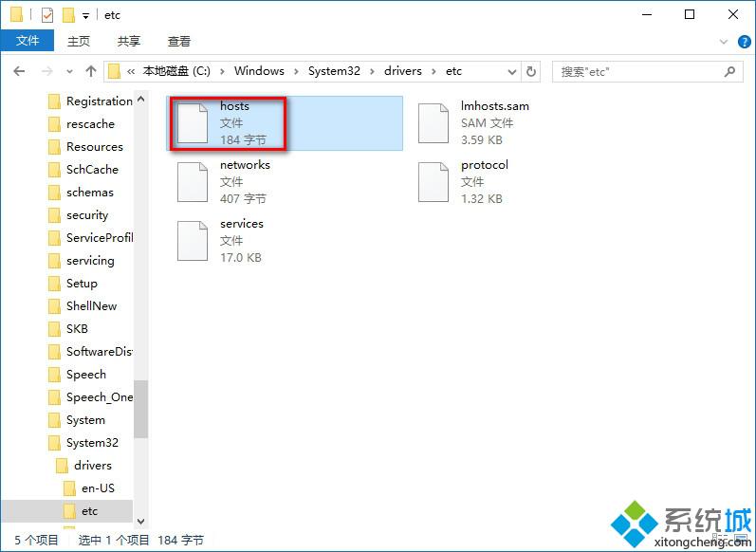Click the protocol file name
Viewport: 756px width, 552px height.
pyautogui.click(x=484, y=165)
